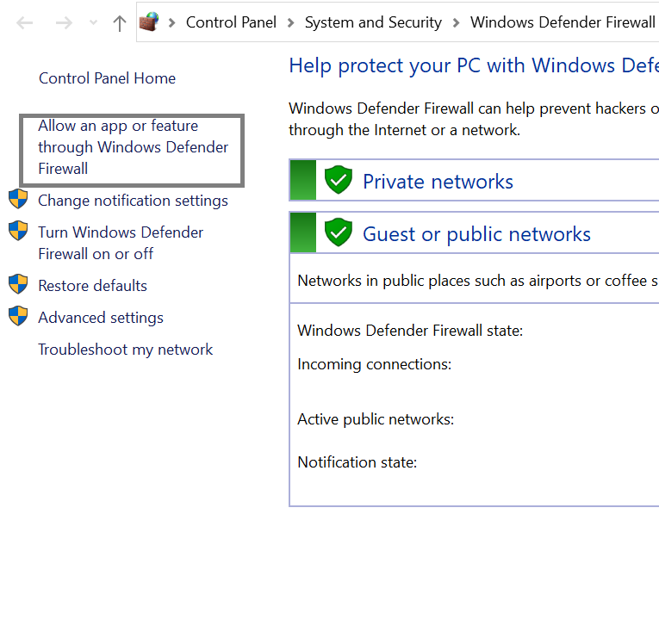Click green checkmark shield for Private networks
Image resolution: width=659 pixels, height=644 pixels.
tap(339, 180)
